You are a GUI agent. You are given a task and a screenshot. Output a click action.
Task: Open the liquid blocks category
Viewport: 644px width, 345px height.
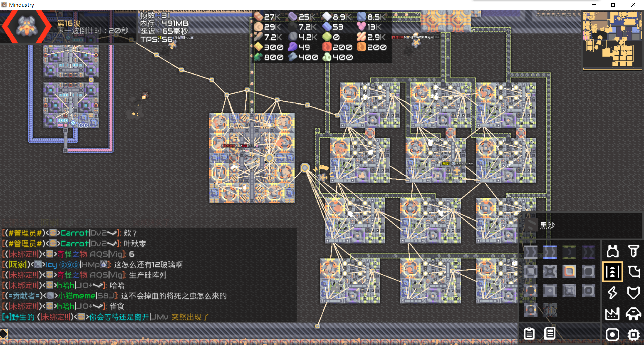[633, 272]
